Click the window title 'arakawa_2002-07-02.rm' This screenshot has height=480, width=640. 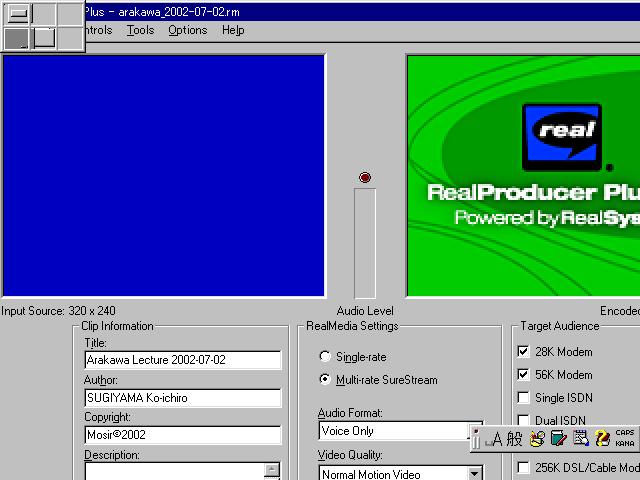[179, 12]
